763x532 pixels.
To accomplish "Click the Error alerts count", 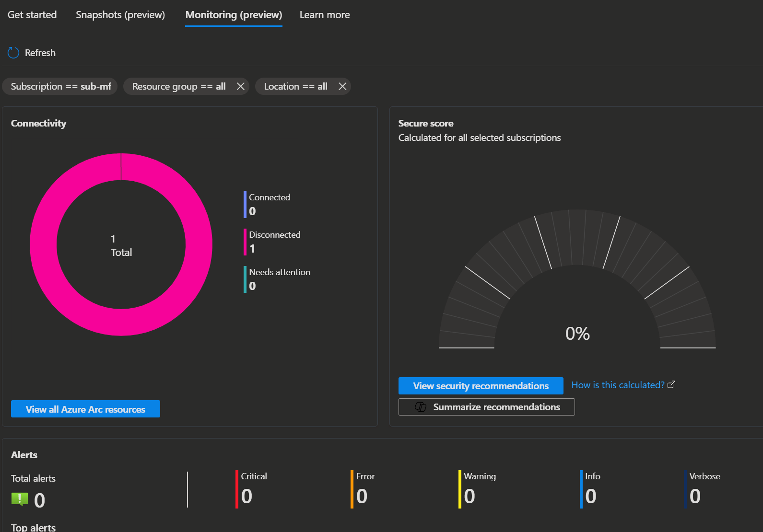I will point(362,496).
